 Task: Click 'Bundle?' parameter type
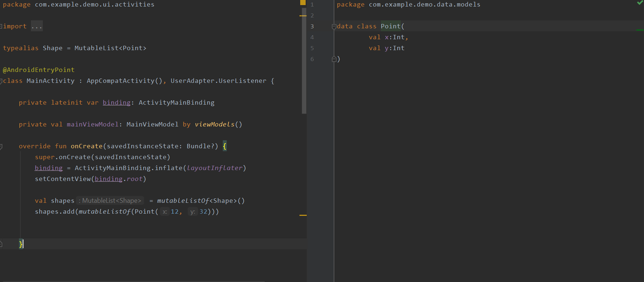point(201,146)
